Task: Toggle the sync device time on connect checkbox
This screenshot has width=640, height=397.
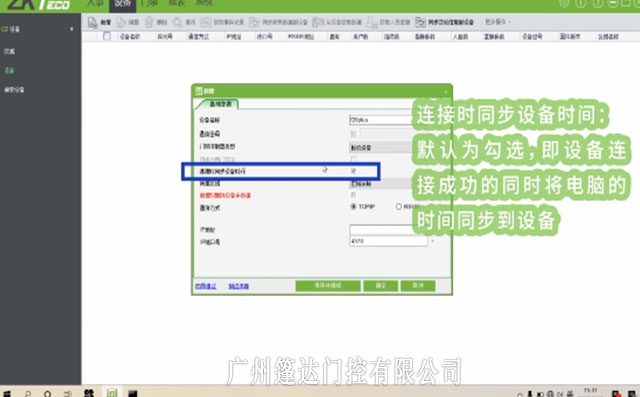Action: [353, 171]
